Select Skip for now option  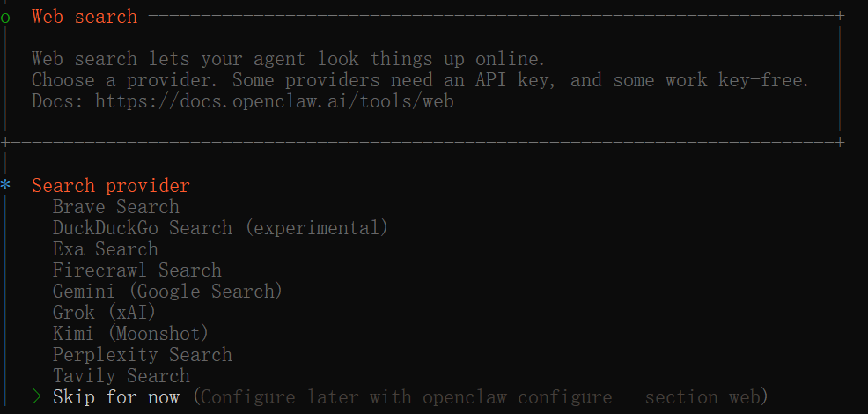115,397
